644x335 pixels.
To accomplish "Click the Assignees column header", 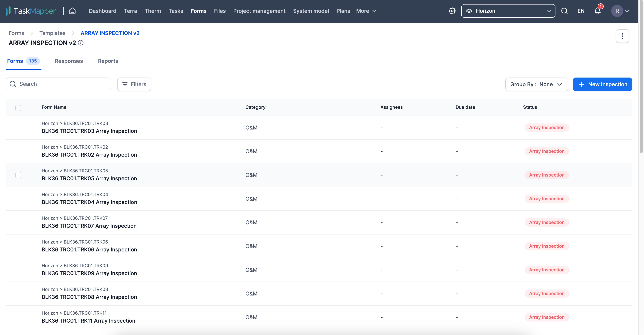I will [392, 107].
